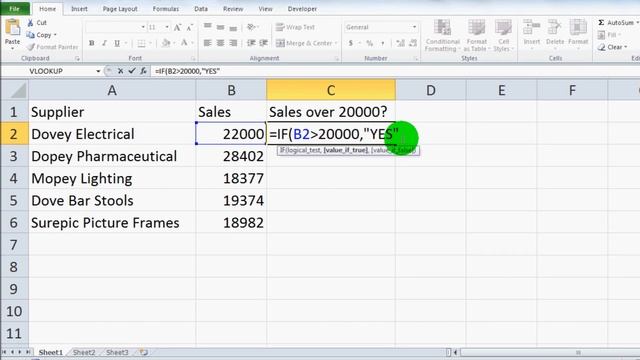640x360 pixels.
Task: Toggle Italic formatting
Action: click(x=104, y=43)
